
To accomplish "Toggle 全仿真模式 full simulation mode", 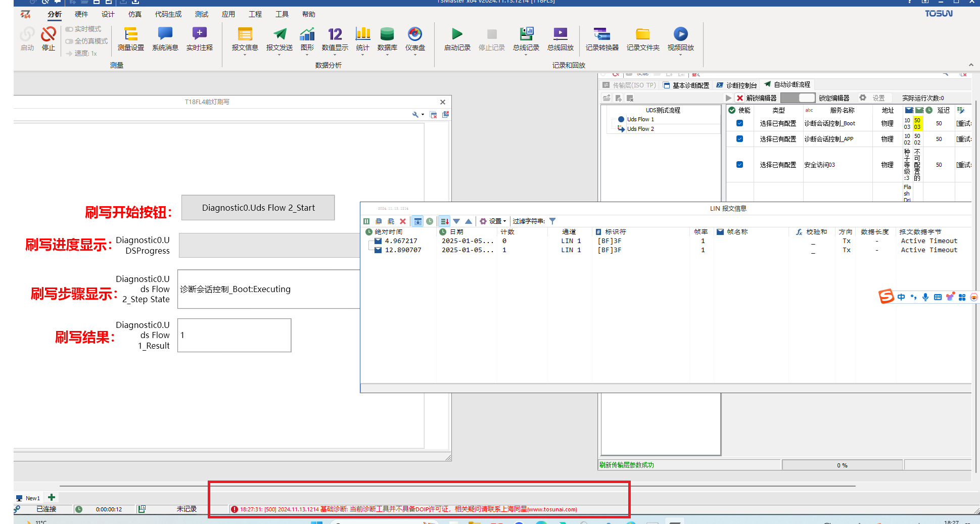I will pyautogui.click(x=86, y=41).
